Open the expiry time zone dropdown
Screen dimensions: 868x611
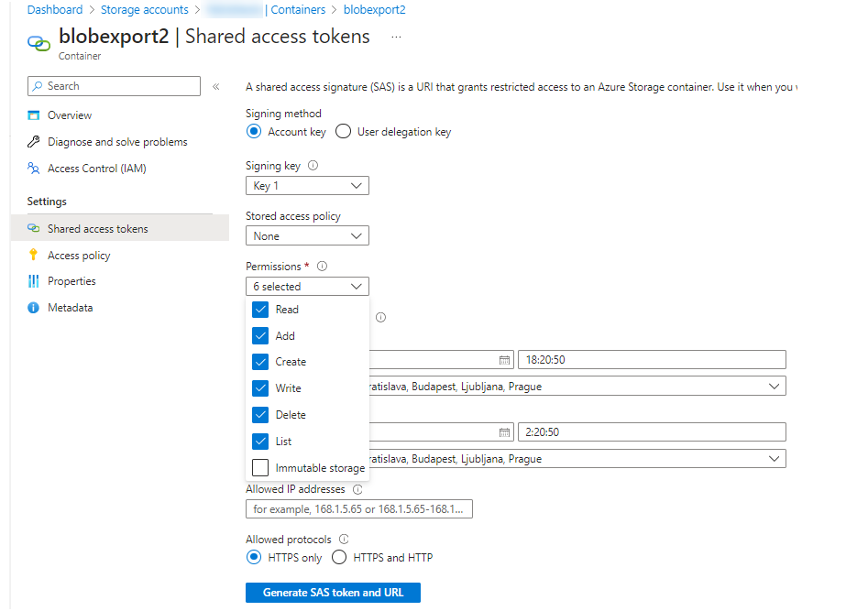[577, 459]
